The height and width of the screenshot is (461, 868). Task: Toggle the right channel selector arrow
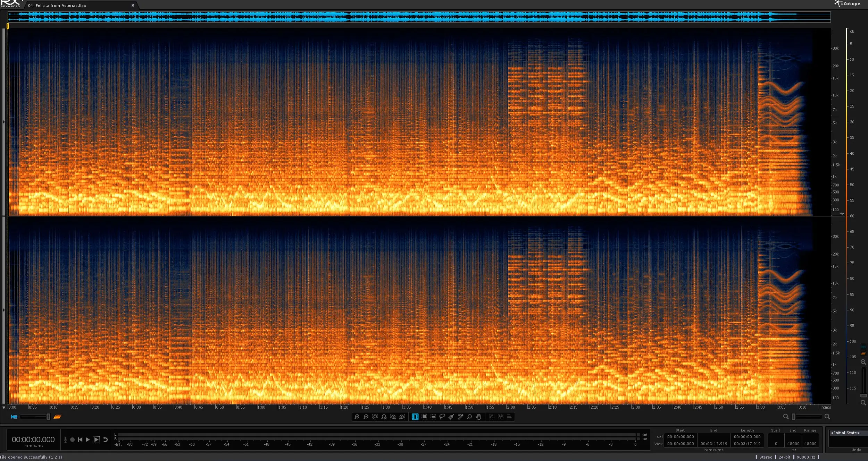(4, 310)
